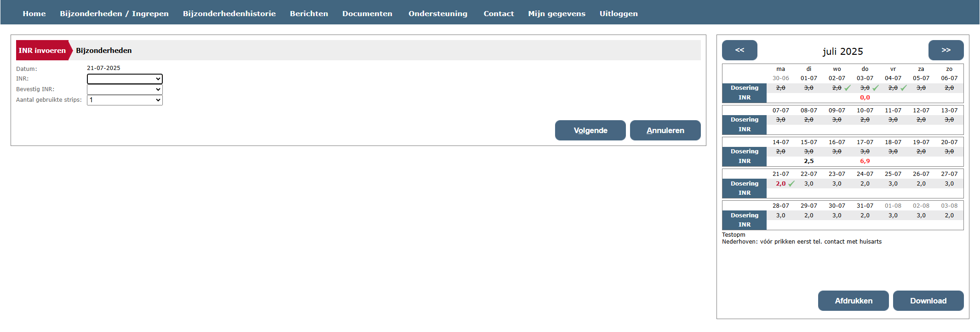Open the Contact menu item
Screen dimensions: 980x332
pos(499,13)
